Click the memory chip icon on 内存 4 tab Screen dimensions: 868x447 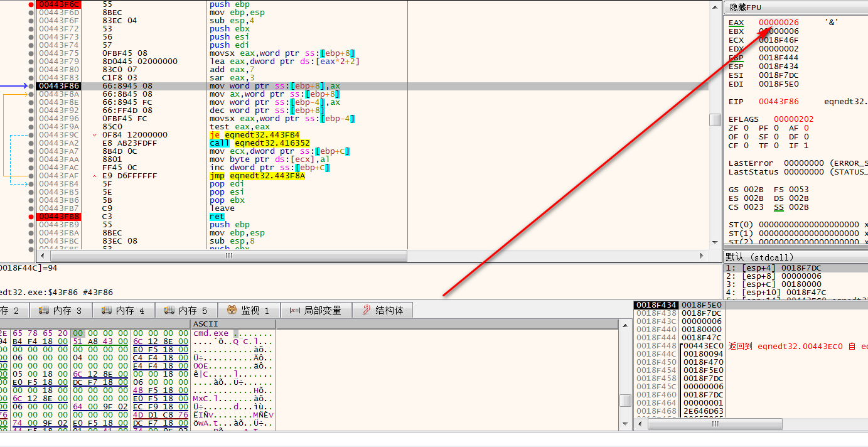click(x=107, y=310)
